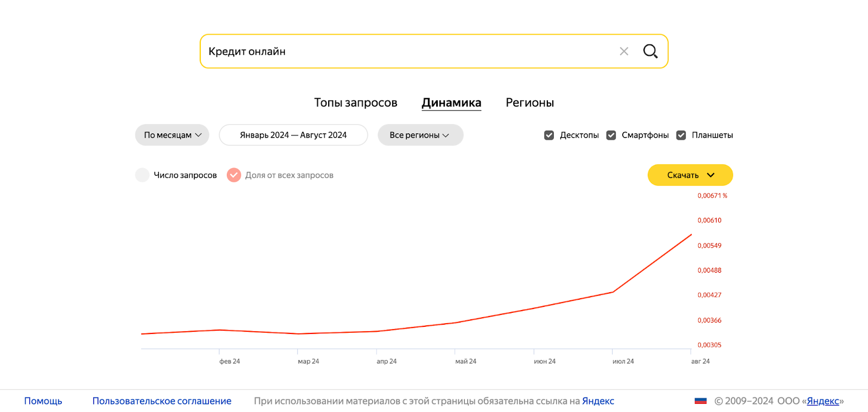Viewport: 868px width, 412px height.
Task: Open the date range Январь 2024 — Август 2024
Action: point(293,135)
